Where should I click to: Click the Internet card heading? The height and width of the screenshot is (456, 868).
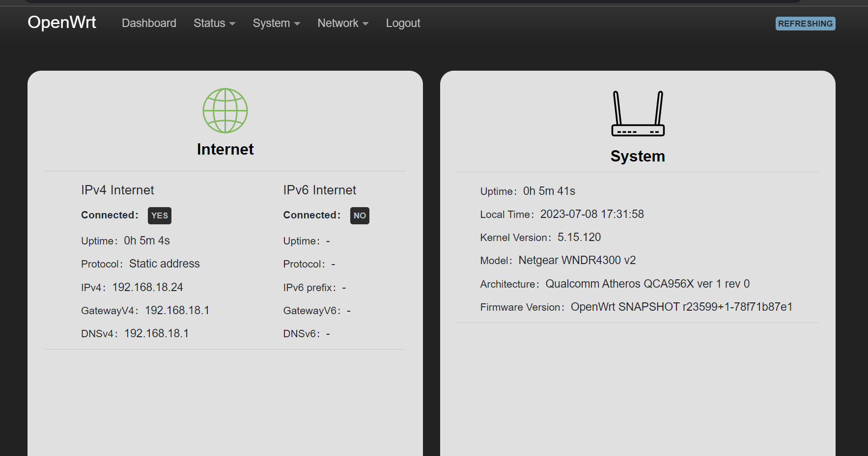click(225, 149)
